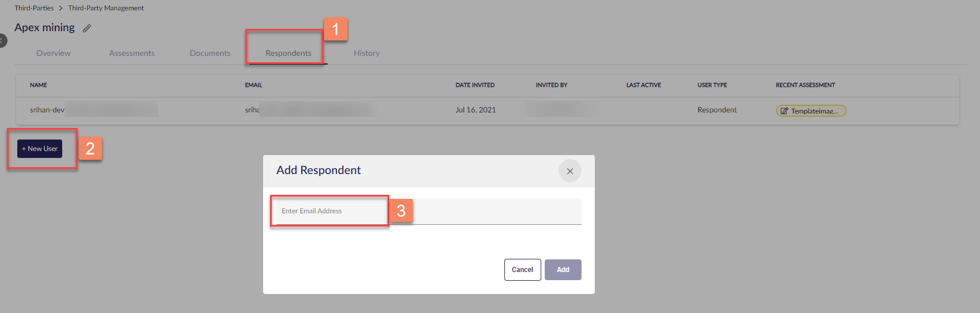The image size is (980, 313).
Task: View the History tab
Action: [x=367, y=53]
